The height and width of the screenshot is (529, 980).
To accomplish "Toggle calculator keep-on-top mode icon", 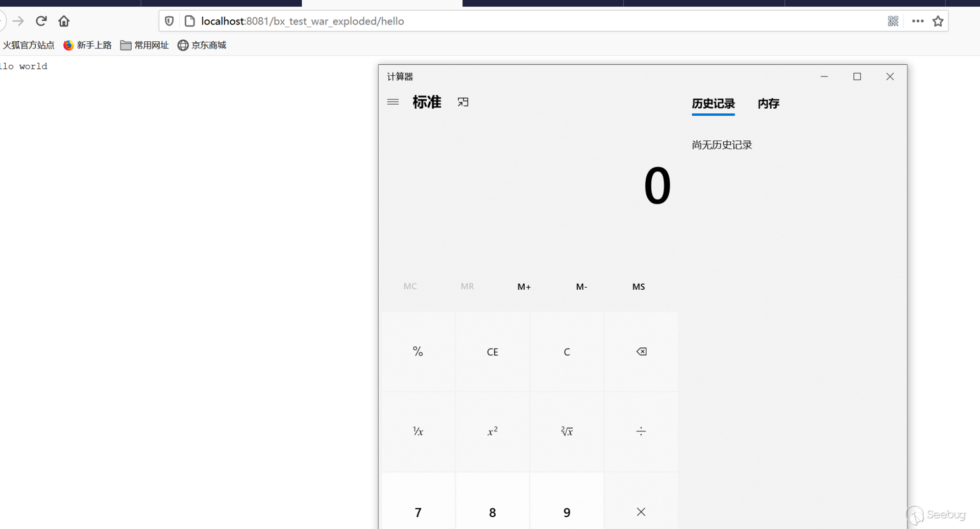I will click(463, 102).
